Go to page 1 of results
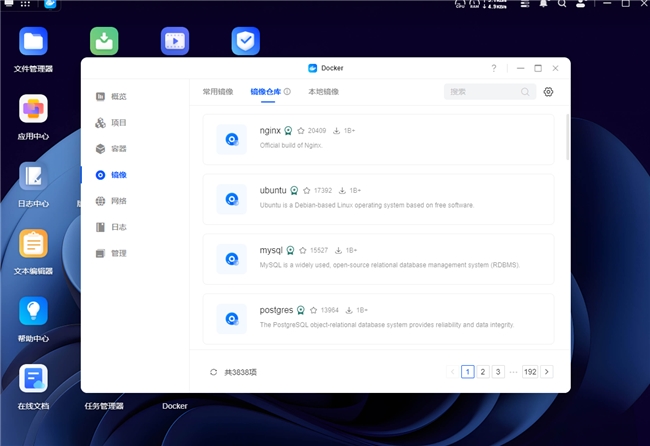The height and width of the screenshot is (446, 650). point(468,372)
